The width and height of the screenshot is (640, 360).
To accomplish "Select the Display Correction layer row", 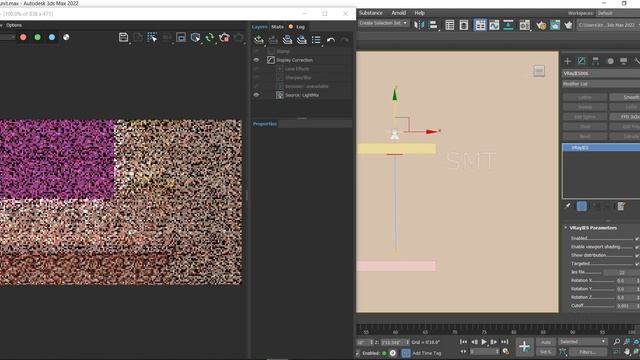I will 302,60.
